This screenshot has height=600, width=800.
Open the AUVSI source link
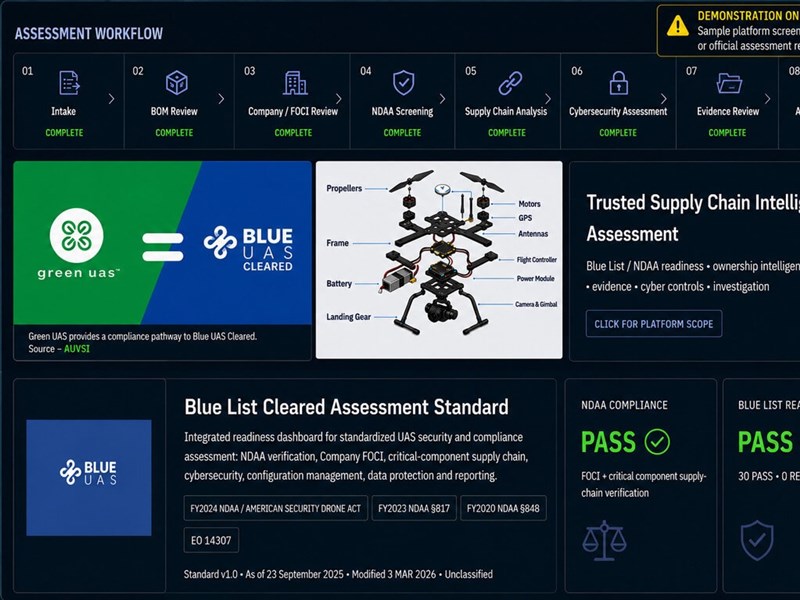click(77, 349)
